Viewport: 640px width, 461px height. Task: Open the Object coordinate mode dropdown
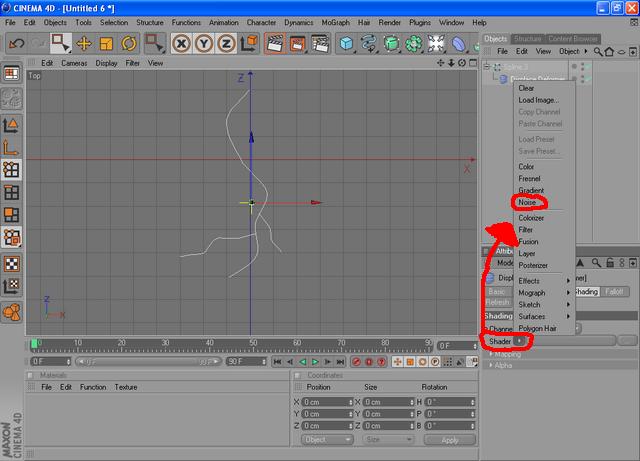tap(327, 440)
